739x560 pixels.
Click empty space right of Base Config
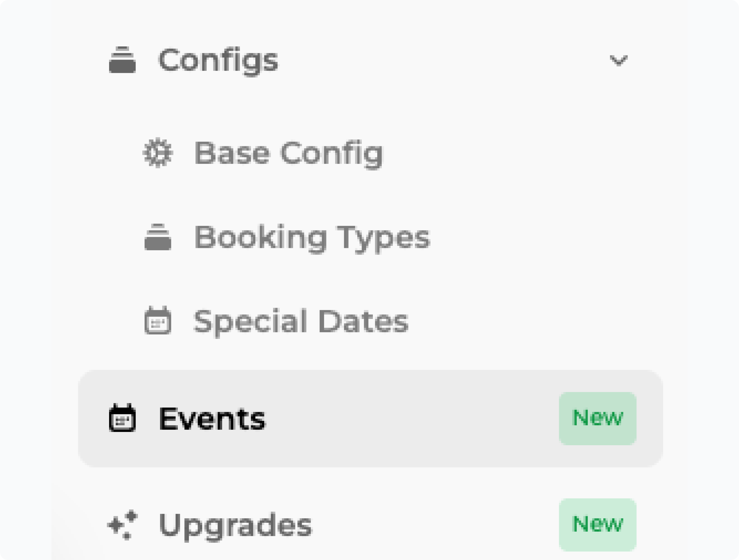[525, 153]
